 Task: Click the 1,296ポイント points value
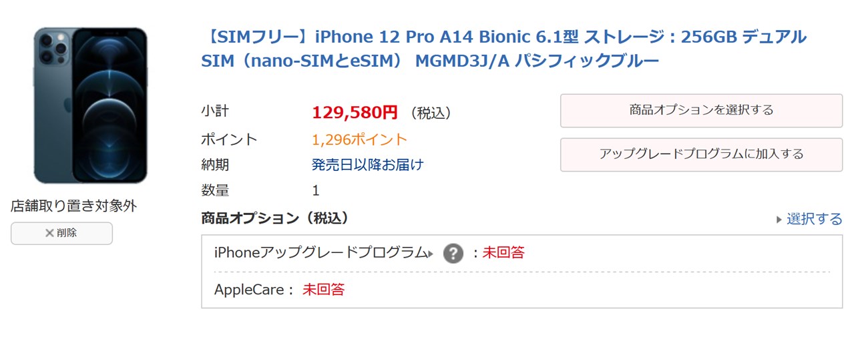coord(359,139)
